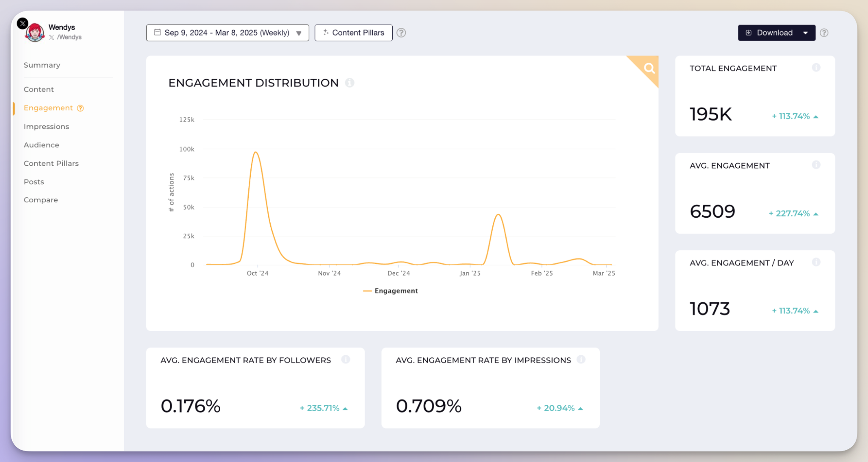Open the info icon beside Engagement Distribution
This screenshot has height=462, width=868.
[x=349, y=83]
